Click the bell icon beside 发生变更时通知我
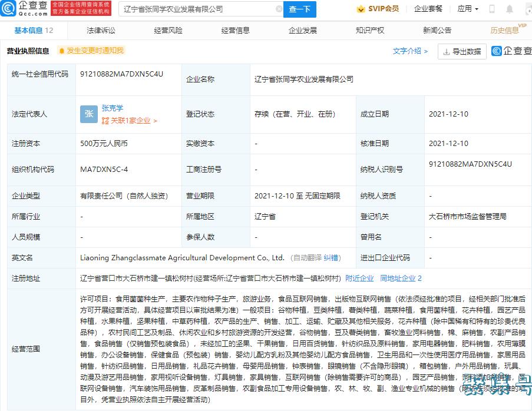Viewport: 532px width, 411px height. click(x=61, y=51)
